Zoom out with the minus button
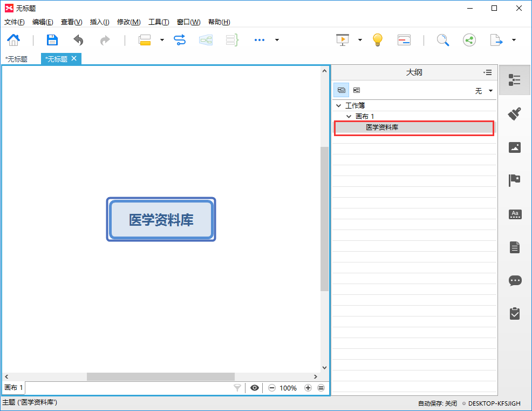 click(272, 388)
